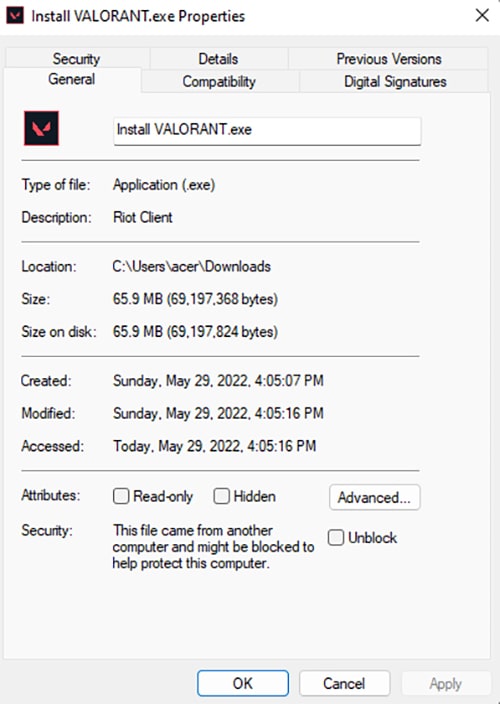Click the size value "65.9 MB (69,197,368 bytes)"

click(x=195, y=299)
